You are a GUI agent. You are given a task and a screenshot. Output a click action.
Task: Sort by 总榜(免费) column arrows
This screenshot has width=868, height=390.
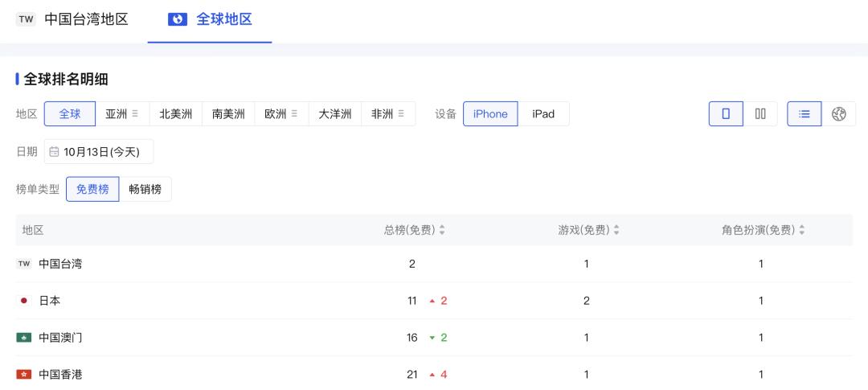tap(442, 230)
